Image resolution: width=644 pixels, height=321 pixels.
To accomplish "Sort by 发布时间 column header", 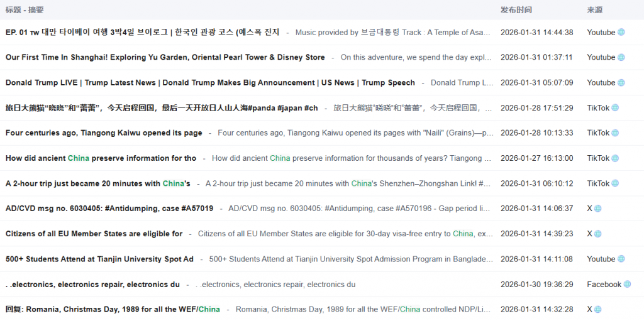I will point(516,10).
